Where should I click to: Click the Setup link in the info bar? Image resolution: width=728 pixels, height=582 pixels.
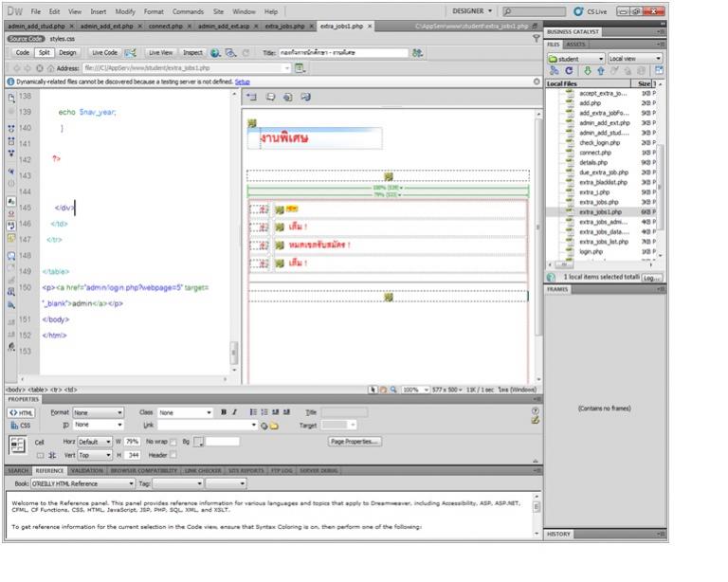click(243, 82)
